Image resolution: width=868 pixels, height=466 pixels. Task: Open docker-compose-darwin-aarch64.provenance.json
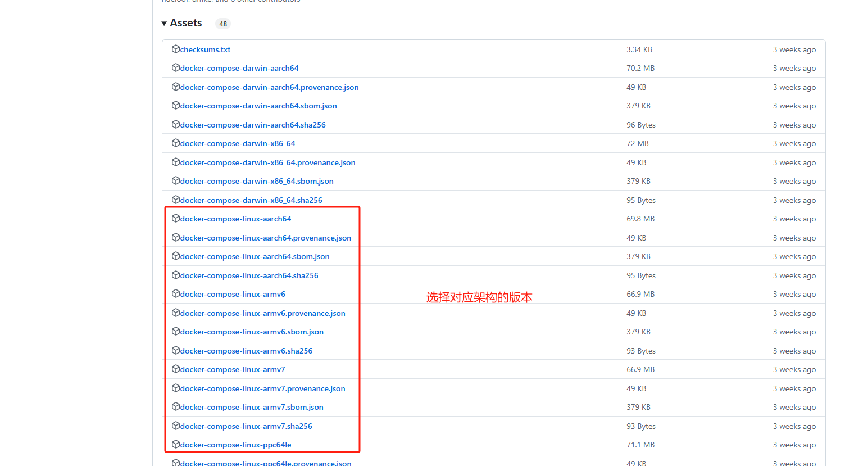click(x=269, y=87)
